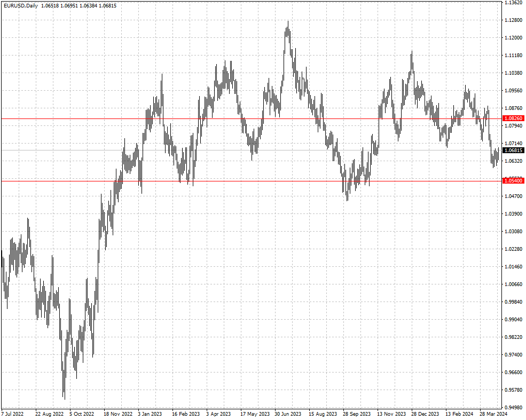Click the 0.94980 price scale label
Viewport: 526px width, 420px height.
coord(513,407)
